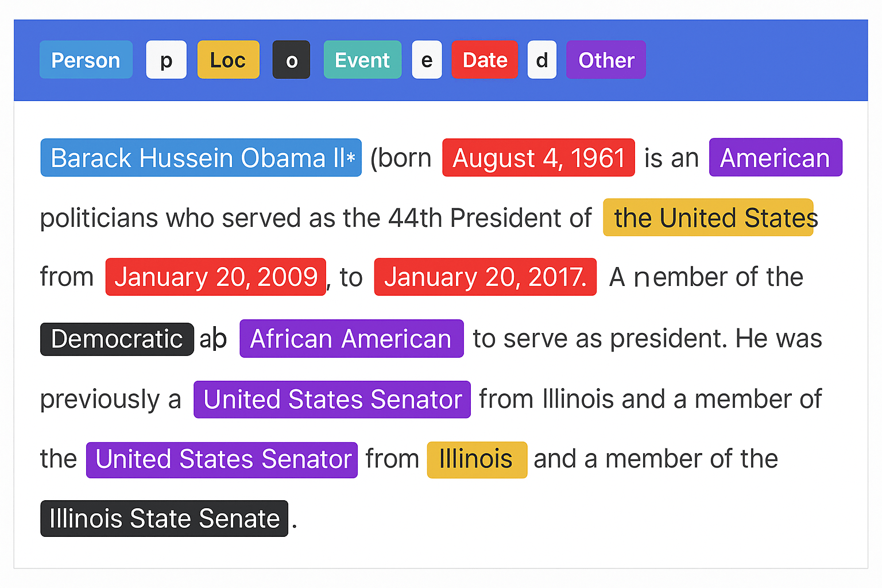Select the 'African American' entity tag
Viewport: 882px width, 588px height.
tap(351, 339)
